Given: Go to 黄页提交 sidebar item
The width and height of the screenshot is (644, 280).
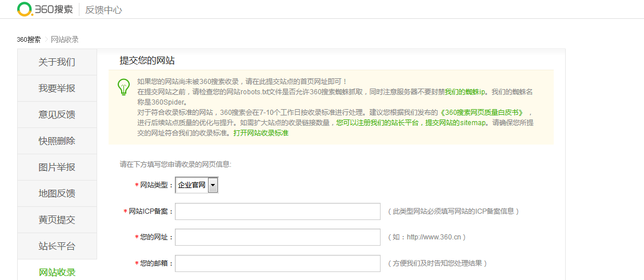Looking at the screenshot, I should click(x=57, y=220).
